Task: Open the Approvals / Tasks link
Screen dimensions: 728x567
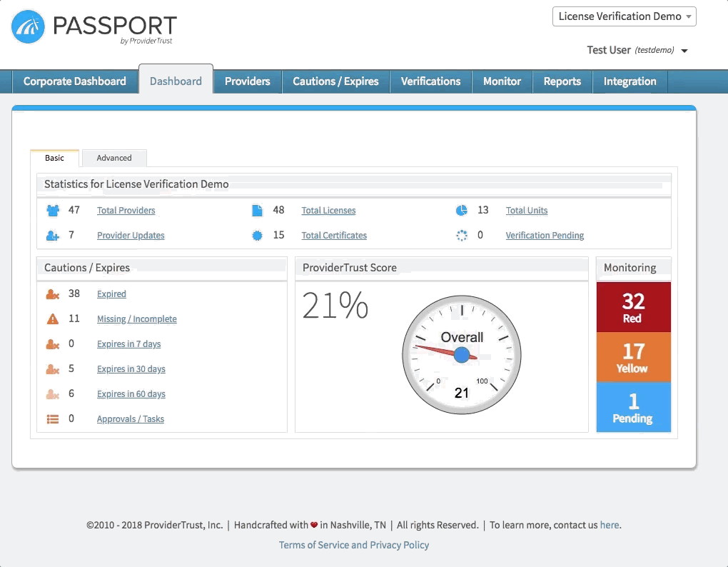Action: click(131, 419)
